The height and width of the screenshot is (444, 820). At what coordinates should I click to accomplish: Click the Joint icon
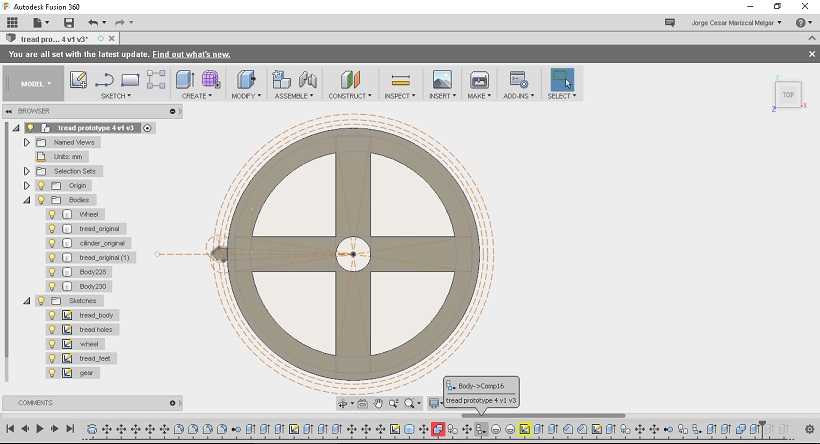pyautogui.click(x=308, y=79)
